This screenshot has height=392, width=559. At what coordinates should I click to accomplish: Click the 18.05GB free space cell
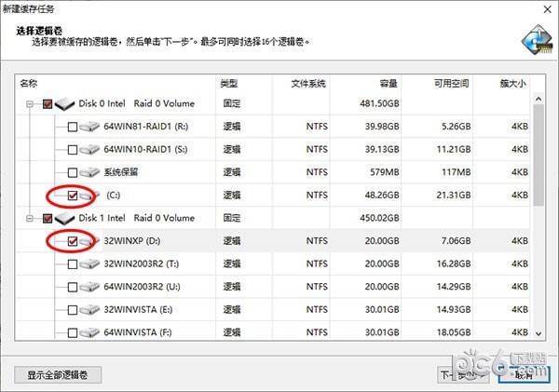(x=454, y=332)
